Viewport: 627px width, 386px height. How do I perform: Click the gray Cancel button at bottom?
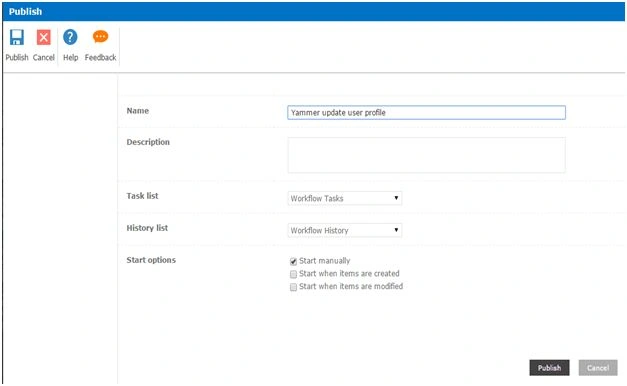(598, 368)
